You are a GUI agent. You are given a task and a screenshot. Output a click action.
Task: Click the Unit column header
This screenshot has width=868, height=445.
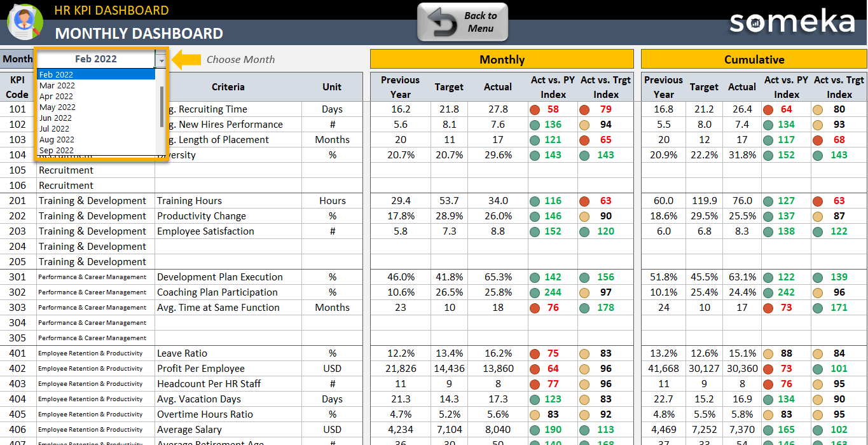[332, 87]
